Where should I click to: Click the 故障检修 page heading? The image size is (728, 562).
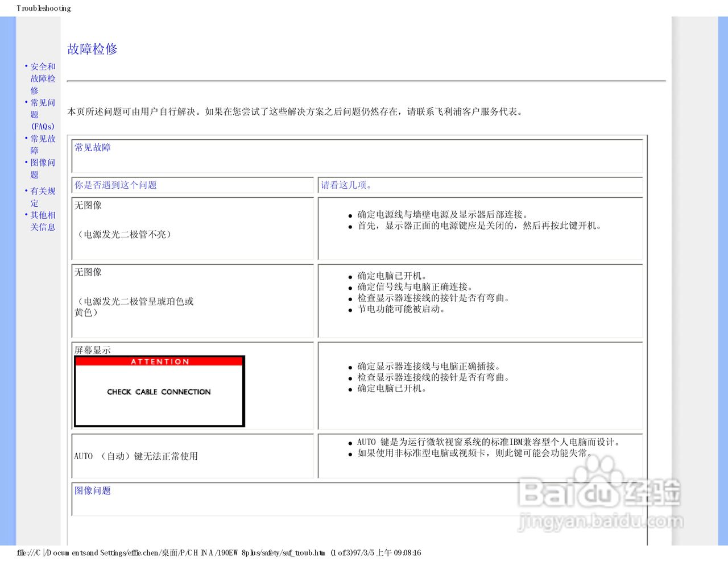click(x=92, y=49)
